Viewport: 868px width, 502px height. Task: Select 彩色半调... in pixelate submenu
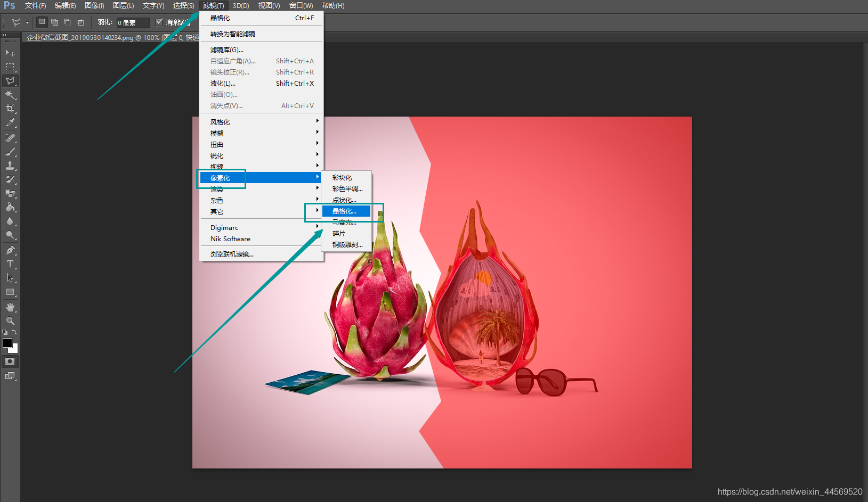346,188
